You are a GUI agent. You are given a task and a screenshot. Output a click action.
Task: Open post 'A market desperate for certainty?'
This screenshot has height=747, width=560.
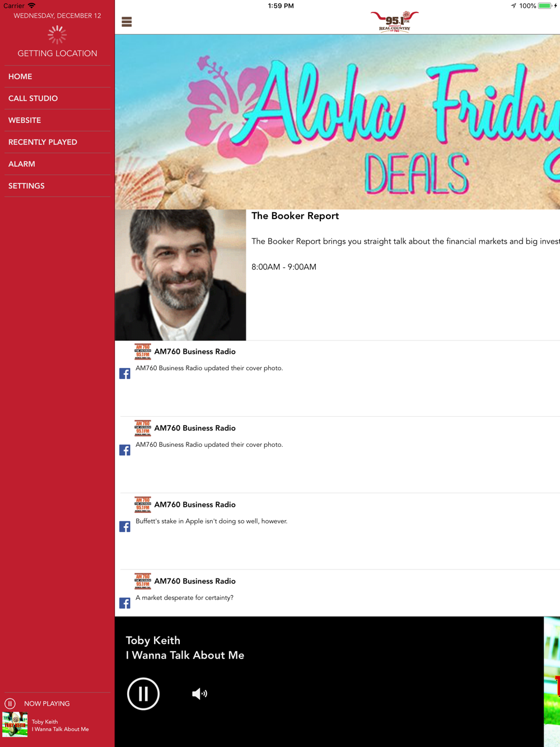click(x=185, y=598)
